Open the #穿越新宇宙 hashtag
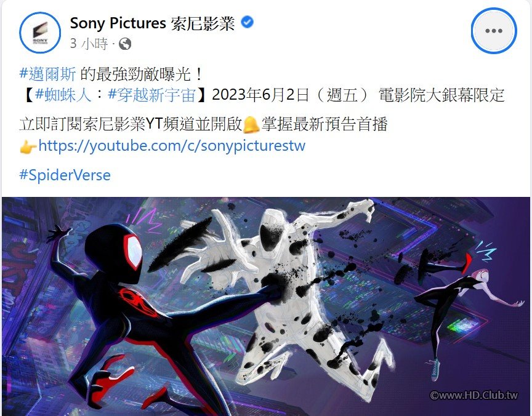Screen dimensions: 532x416 tap(151, 95)
